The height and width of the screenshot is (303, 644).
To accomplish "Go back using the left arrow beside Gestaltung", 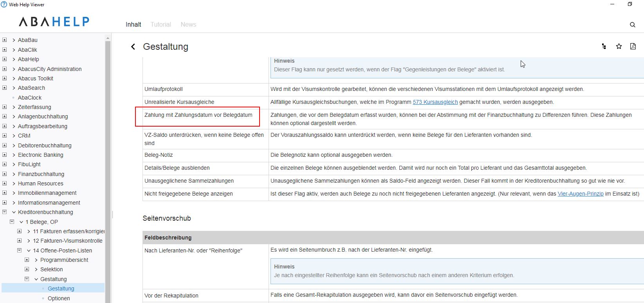I will click(133, 47).
